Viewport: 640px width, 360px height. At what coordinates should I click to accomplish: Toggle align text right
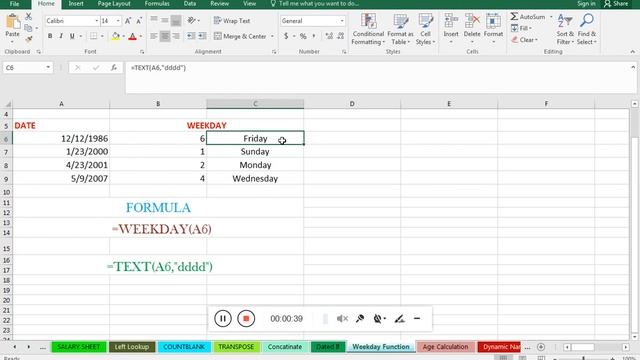point(176,36)
